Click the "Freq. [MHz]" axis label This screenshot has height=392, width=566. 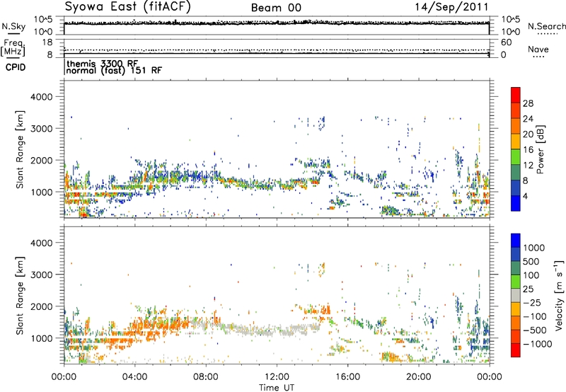click(x=13, y=47)
